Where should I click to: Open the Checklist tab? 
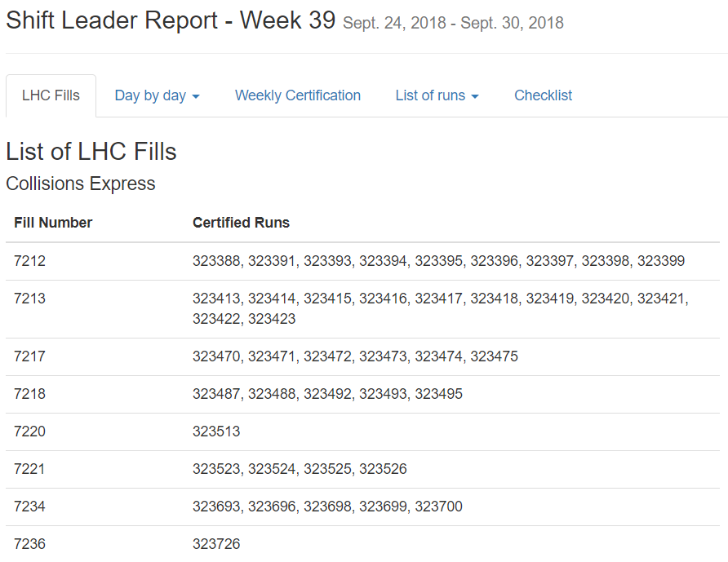pyautogui.click(x=543, y=95)
